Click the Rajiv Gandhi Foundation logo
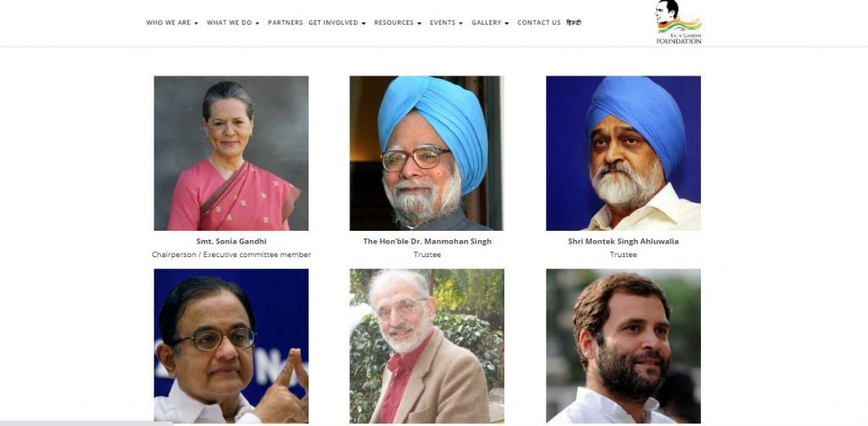868x426 pixels. [x=678, y=22]
